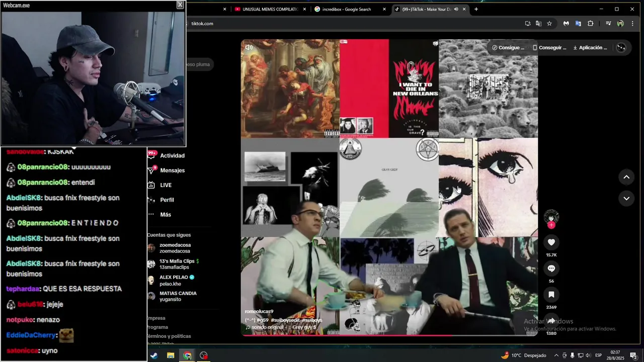Open the Chrome profile avatar

pos(620,24)
